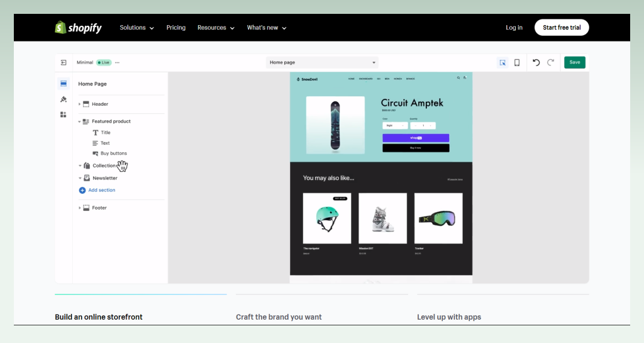Click the Footer section icon
Screen dimensions: 644x343
[x=86, y=208]
